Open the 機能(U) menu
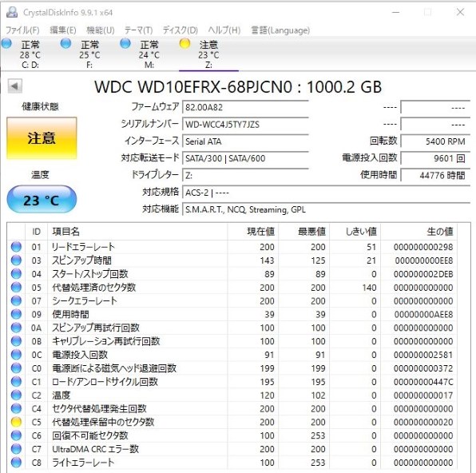The image size is (476, 473). click(101, 30)
